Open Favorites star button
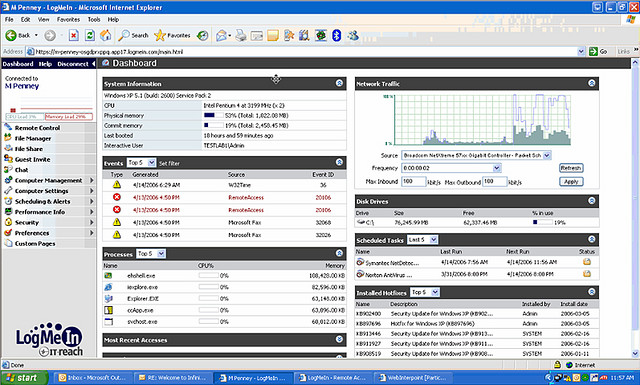640x385 pixels. (x=172, y=36)
